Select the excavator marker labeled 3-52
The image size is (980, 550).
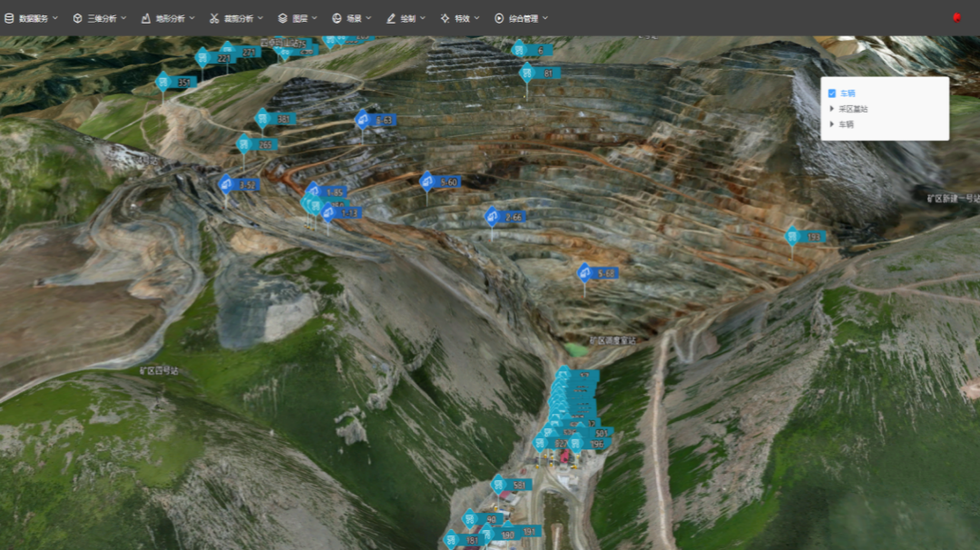click(x=226, y=184)
